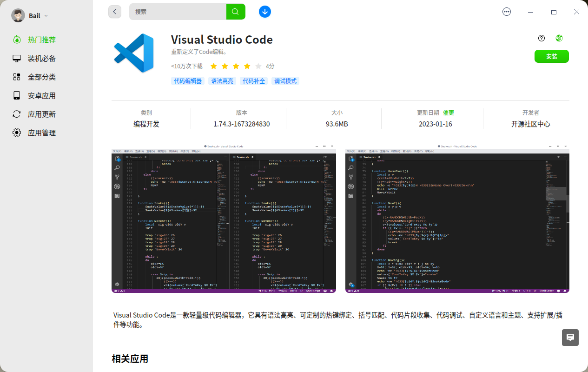Open the blue download manager icon
The height and width of the screenshot is (372, 588).
tap(264, 12)
